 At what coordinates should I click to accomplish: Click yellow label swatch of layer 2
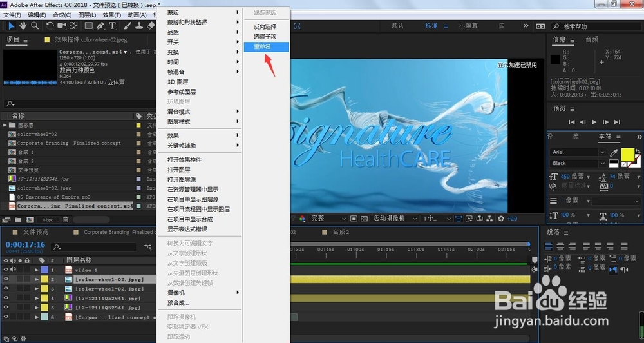pos(44,279)
